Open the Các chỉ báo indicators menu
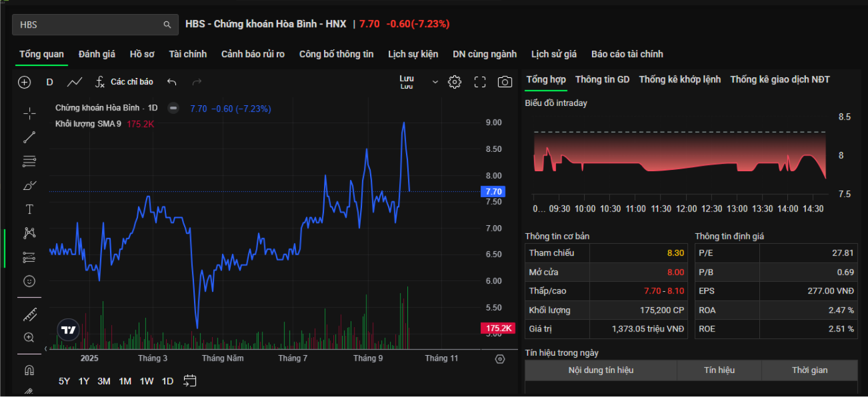The width and height of the screenshot is (868, 397). pos(124,82)
